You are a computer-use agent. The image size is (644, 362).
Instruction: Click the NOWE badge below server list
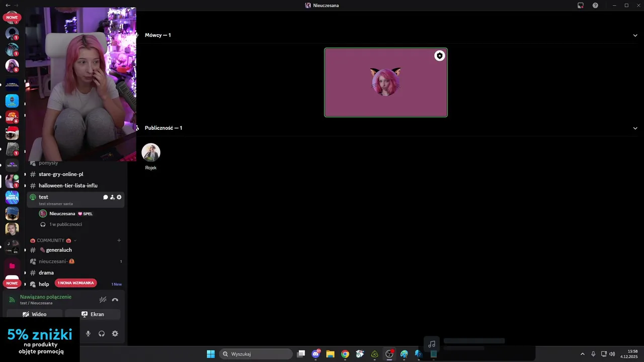tap(12, 283)
